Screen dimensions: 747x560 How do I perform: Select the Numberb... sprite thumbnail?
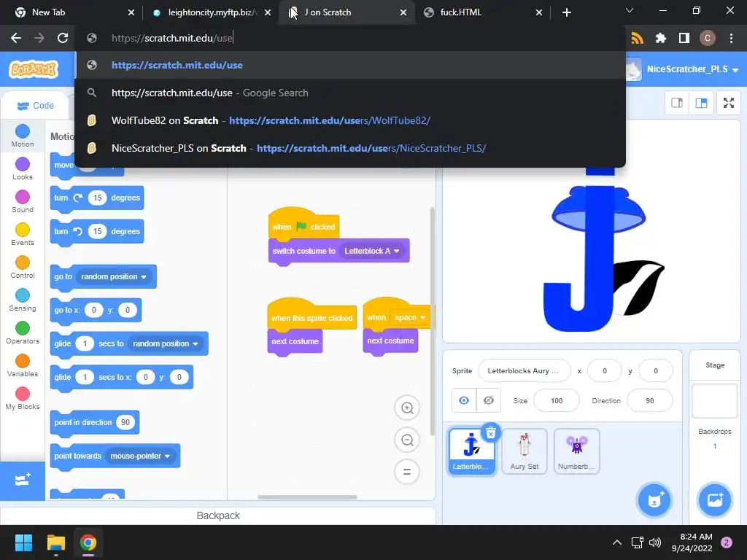(576, 451)
